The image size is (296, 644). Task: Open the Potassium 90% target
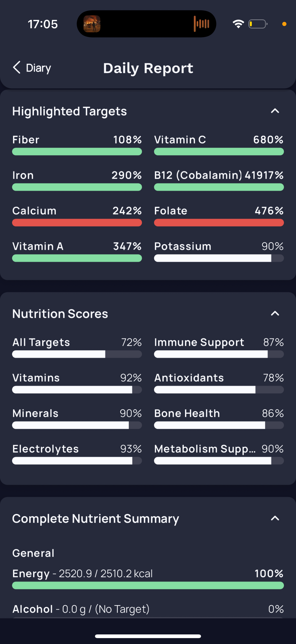click(219, 251)
